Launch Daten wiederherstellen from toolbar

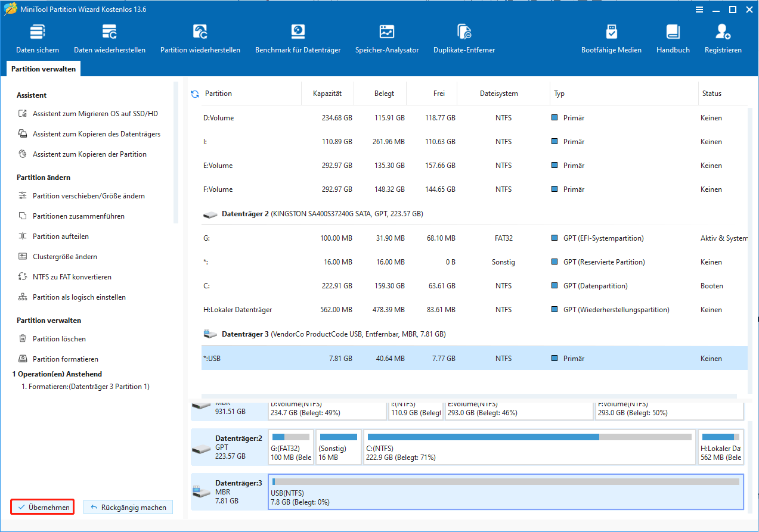[110, 39]
